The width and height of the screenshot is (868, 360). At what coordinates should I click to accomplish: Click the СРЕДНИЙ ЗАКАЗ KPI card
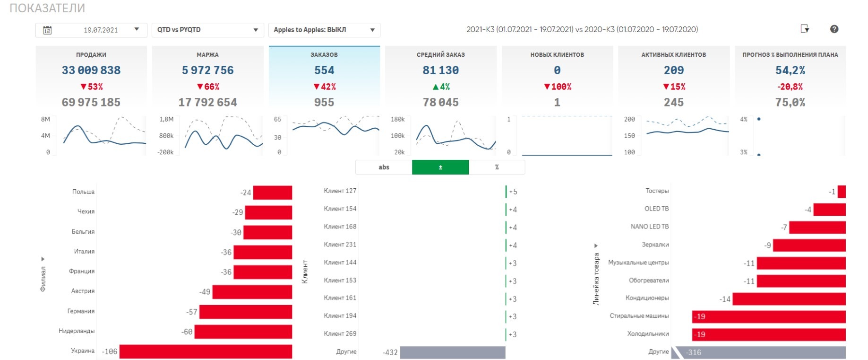coord(440,78)
